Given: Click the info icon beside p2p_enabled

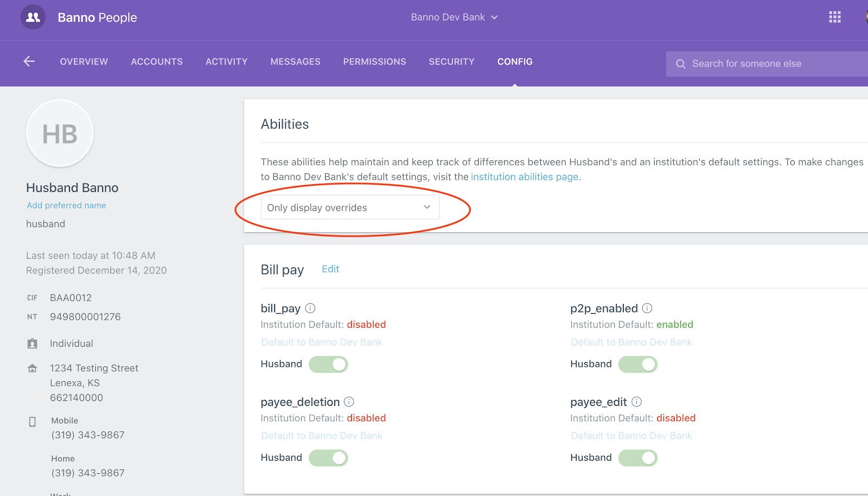Looking at the screenshot, I should pyautogui.click(x=647, y=308).
